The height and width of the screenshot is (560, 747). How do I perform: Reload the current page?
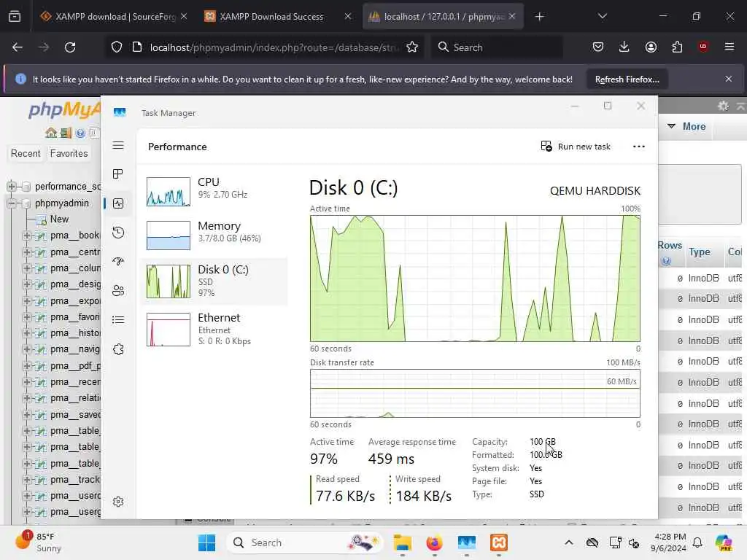point(70,47)
